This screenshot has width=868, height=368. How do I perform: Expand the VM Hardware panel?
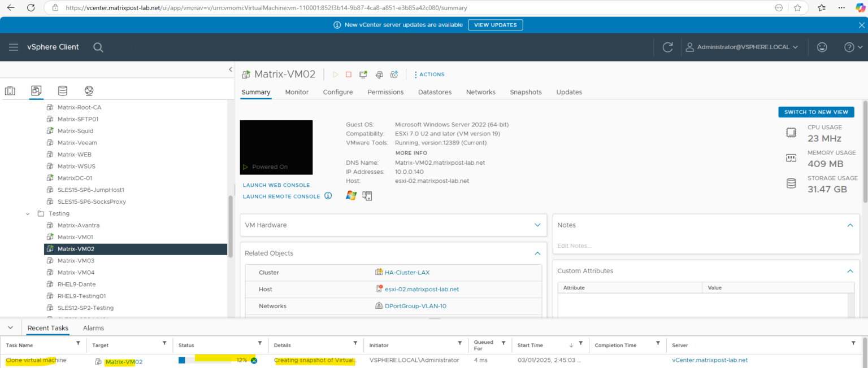point(537,225)
